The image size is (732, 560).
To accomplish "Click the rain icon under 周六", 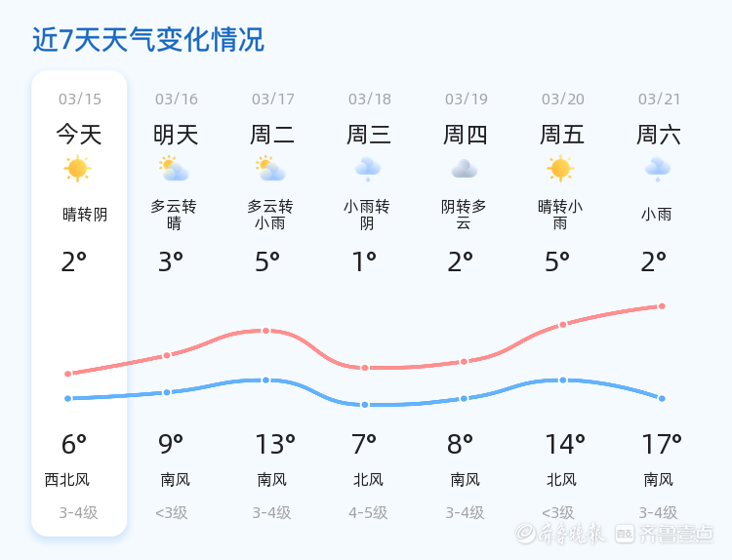I will point(657,169).
